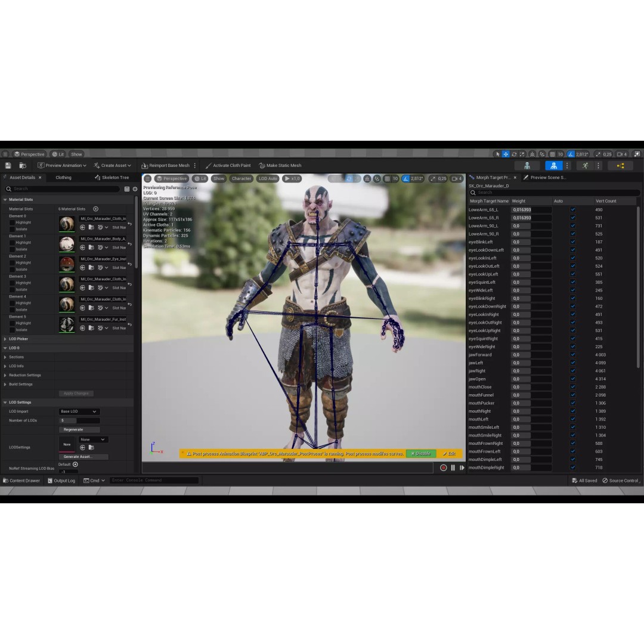This screenshot has height=644, width=644.
Task: Click the Activate Cloth Paint button
Action: click(x=228, y=166)
